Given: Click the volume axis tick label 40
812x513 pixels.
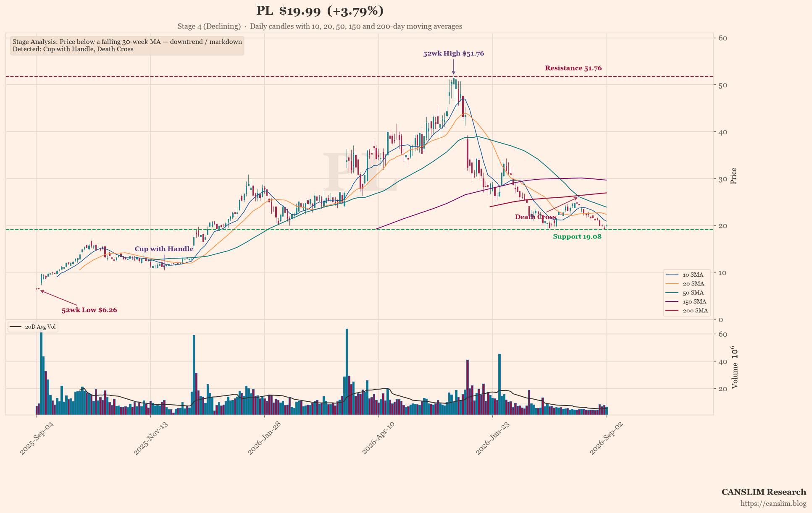Looking at the screenshot, I should (x=723, y=362).
